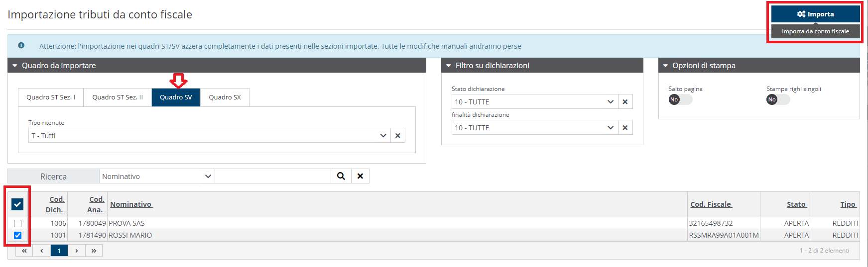
Task: Sort table by Cod. Fiscale column
Action: click(711, 204)
